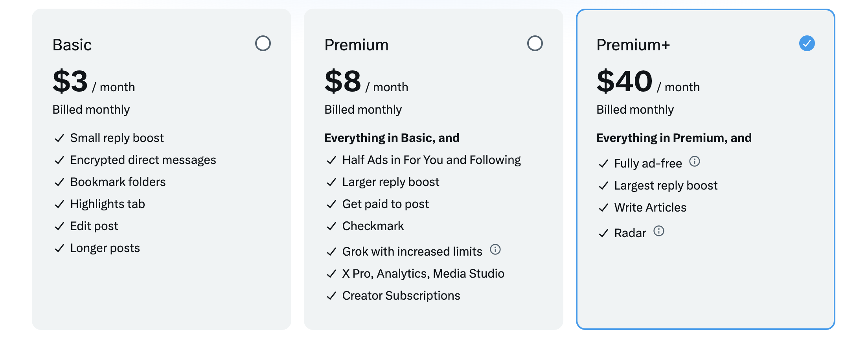The width and height of the screenshot is (868, 339).
Task: Click the Largest reply boost feature
Action: coord(666,186)
